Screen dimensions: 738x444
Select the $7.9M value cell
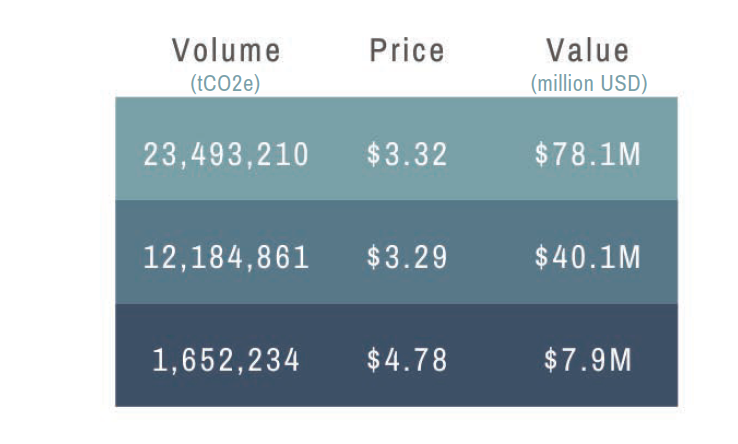coord(588,360)
